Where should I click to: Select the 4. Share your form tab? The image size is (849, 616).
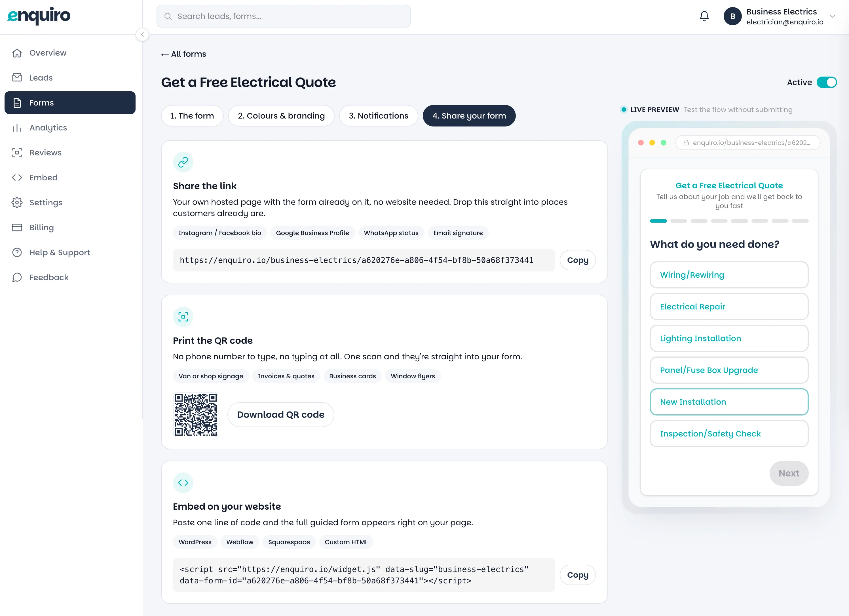click(x=469, y=116)
